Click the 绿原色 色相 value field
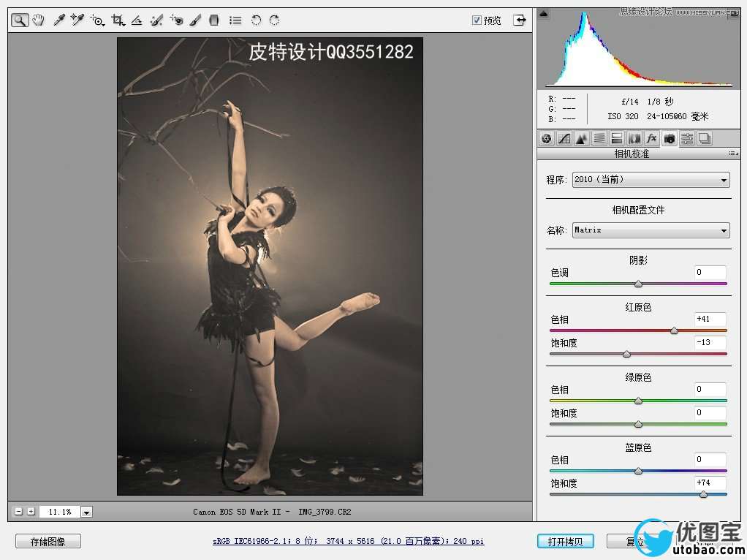Image resolution: width=747 pixels, height=560 pixels. click(710, 389)
